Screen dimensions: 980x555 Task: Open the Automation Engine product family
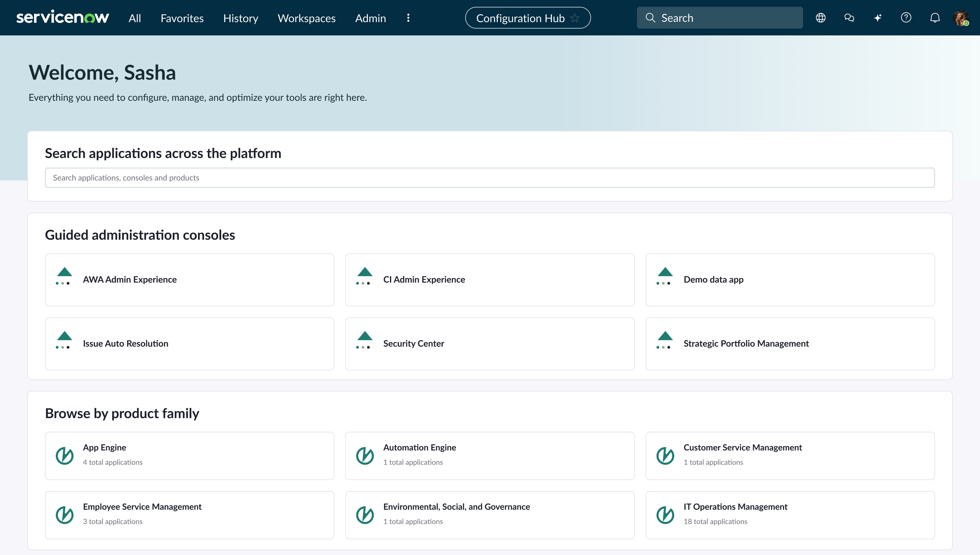[490, 456]
